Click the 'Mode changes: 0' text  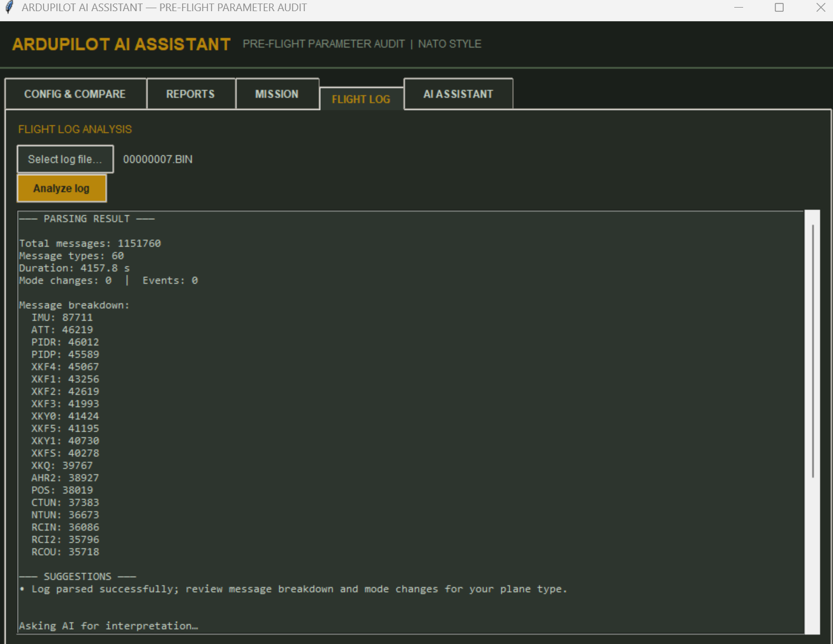[x=65, y=280]
